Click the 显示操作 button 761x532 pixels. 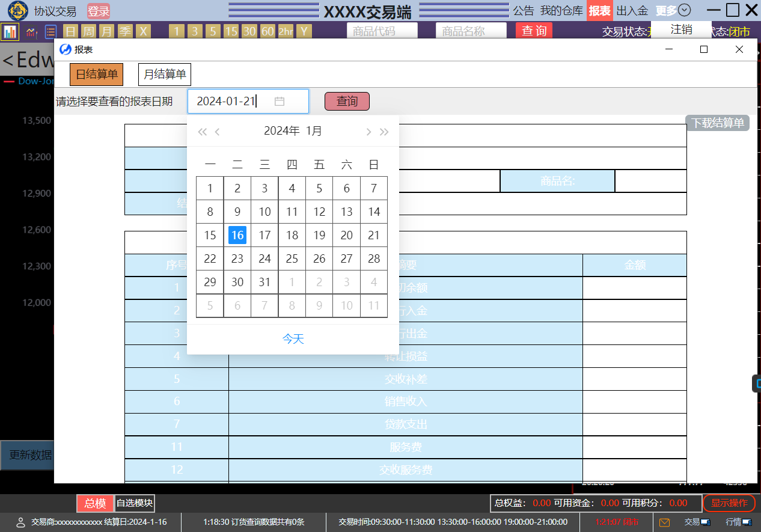pyautogui.click(x=729, y=503)
